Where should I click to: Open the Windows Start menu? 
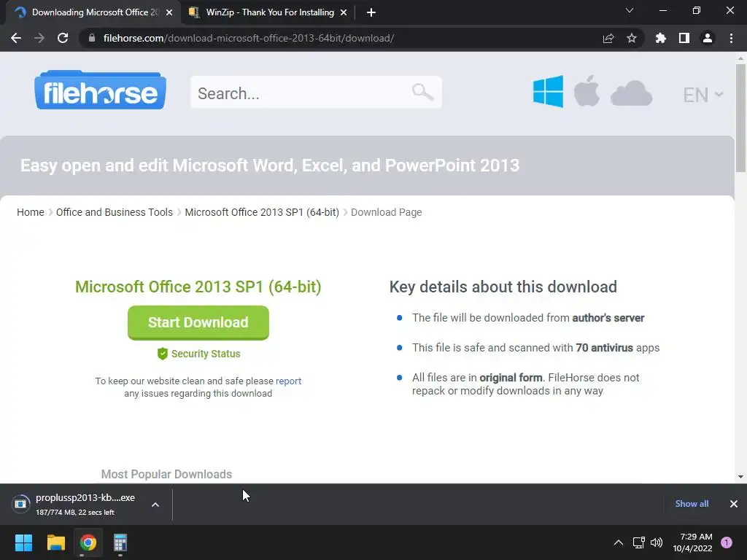point(23,542)
